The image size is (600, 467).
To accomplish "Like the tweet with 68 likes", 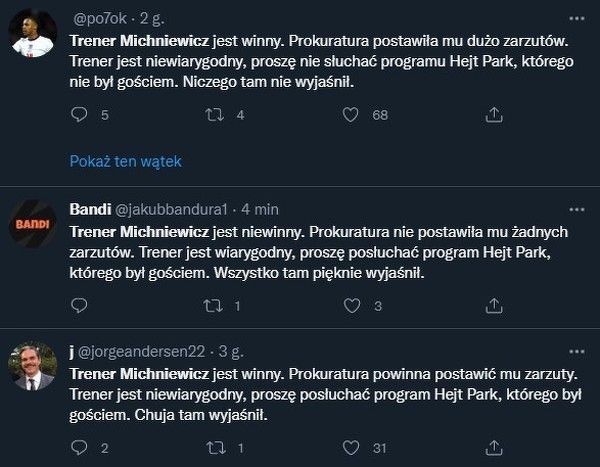I will point(350,115).
